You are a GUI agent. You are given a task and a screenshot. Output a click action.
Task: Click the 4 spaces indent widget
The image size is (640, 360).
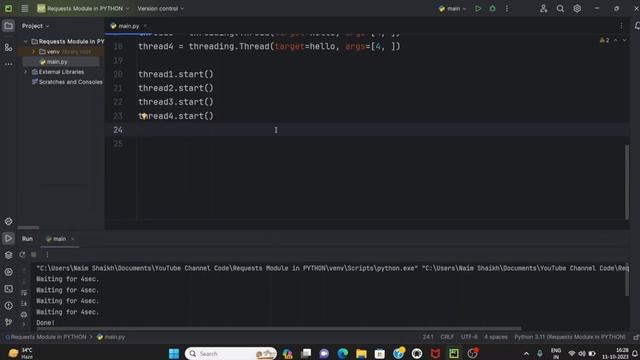496,337
